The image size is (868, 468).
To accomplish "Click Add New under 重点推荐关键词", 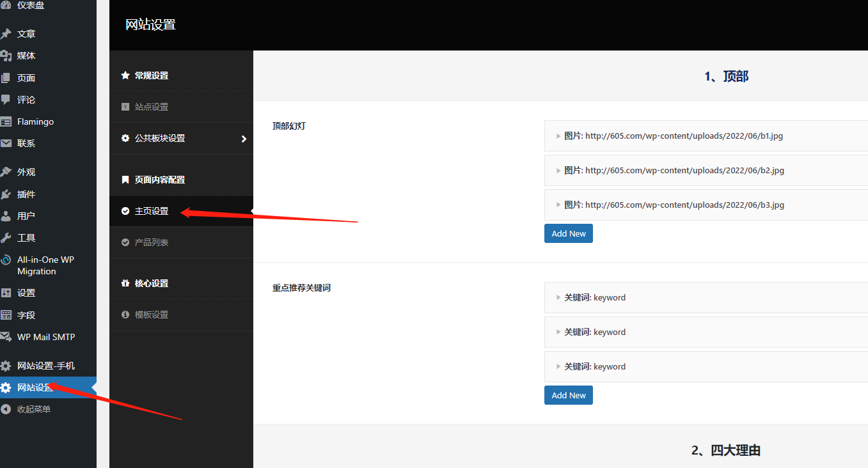I will point(569,395).
